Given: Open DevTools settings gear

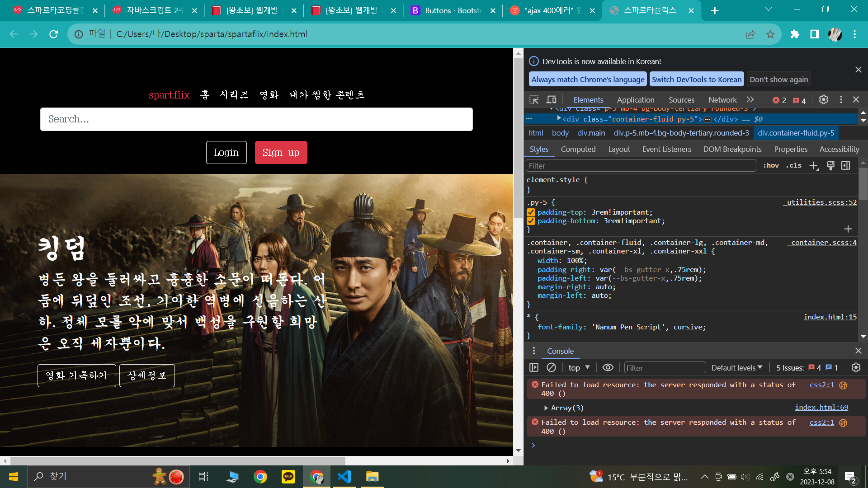Looking at the screenshot, I should pyautogui.click(x=824, y=99).
